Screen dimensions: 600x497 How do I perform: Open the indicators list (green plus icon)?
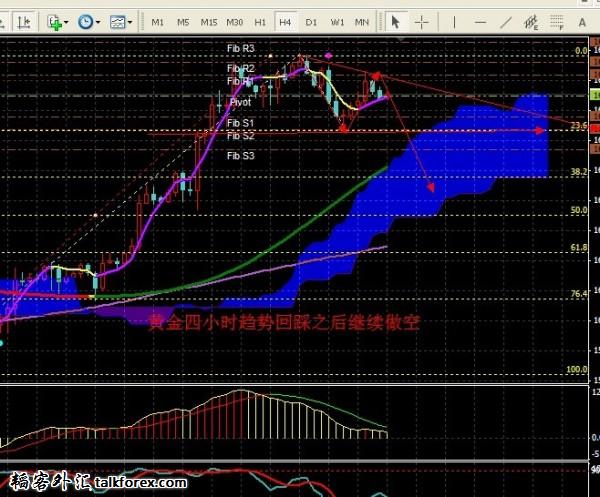pos(54,21)
